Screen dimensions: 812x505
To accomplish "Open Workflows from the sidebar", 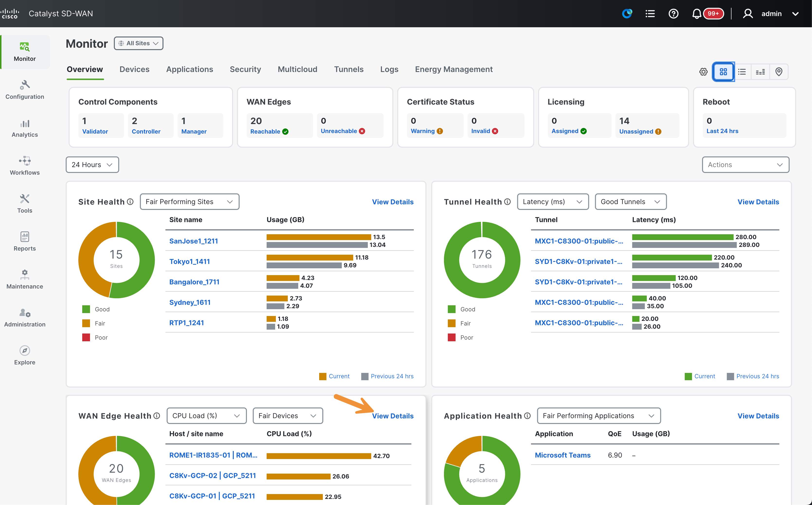I will coord(25,166).
